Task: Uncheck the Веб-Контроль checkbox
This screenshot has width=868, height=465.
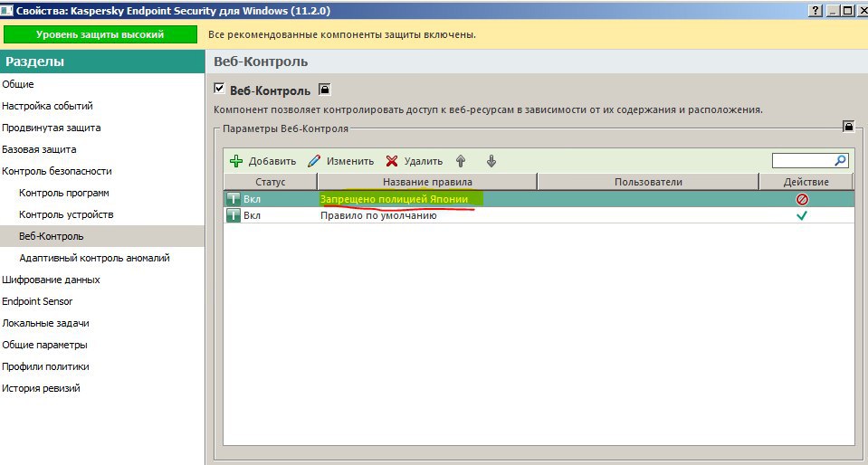Action: tap(220, 89)
